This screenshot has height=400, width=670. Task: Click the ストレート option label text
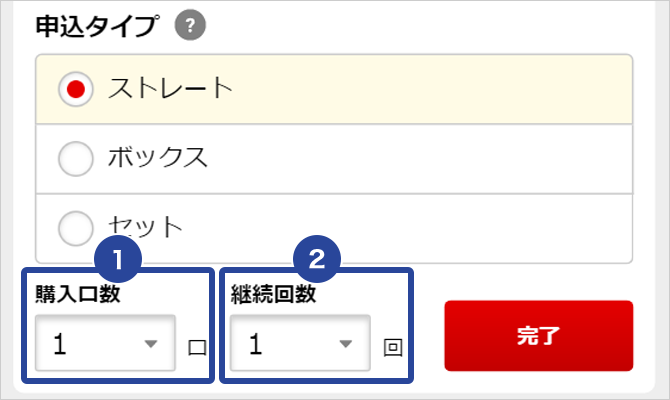(x=170, y=88)
